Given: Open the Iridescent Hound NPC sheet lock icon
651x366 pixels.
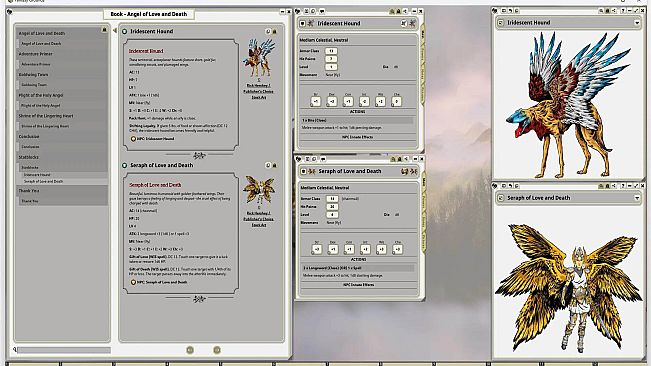Looking at the screenshot, I should click(x=398, y=11).
